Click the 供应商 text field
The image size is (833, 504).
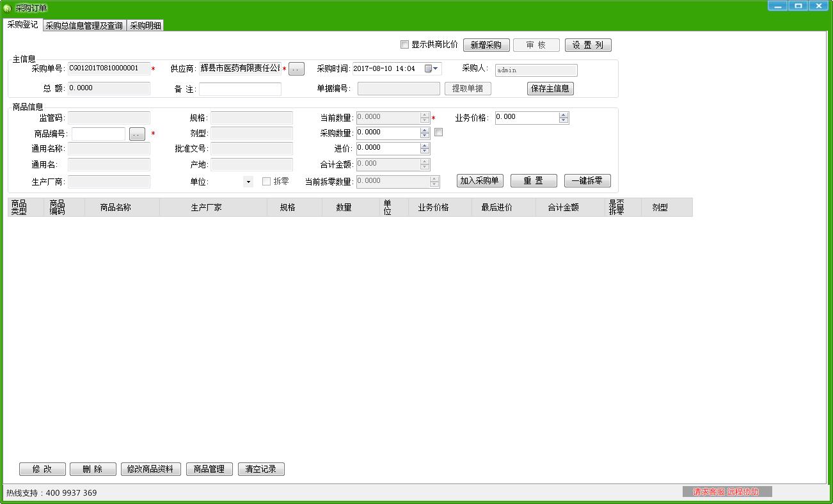tap(240, 68)
